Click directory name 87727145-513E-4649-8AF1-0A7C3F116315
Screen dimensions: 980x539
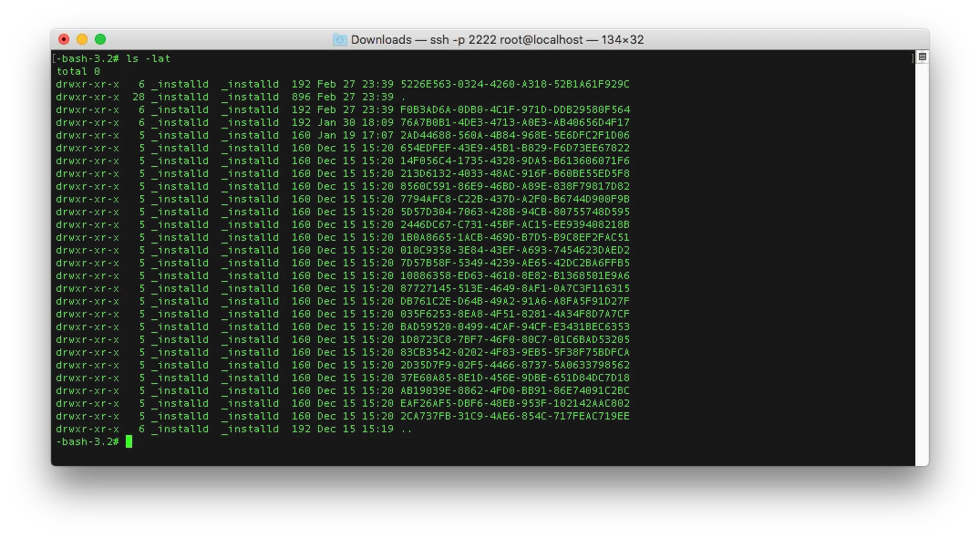515,288
